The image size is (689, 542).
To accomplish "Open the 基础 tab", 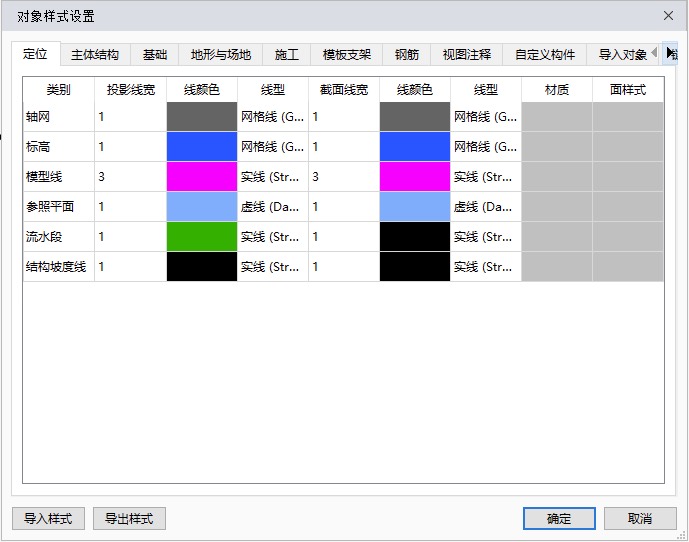I will 155,55.
